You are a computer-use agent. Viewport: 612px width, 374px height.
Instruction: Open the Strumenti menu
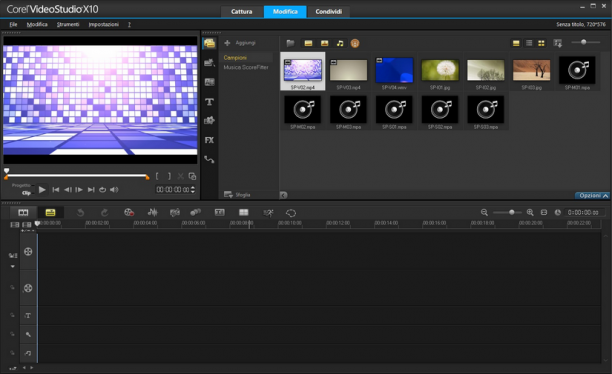click(x=68, y=24)
